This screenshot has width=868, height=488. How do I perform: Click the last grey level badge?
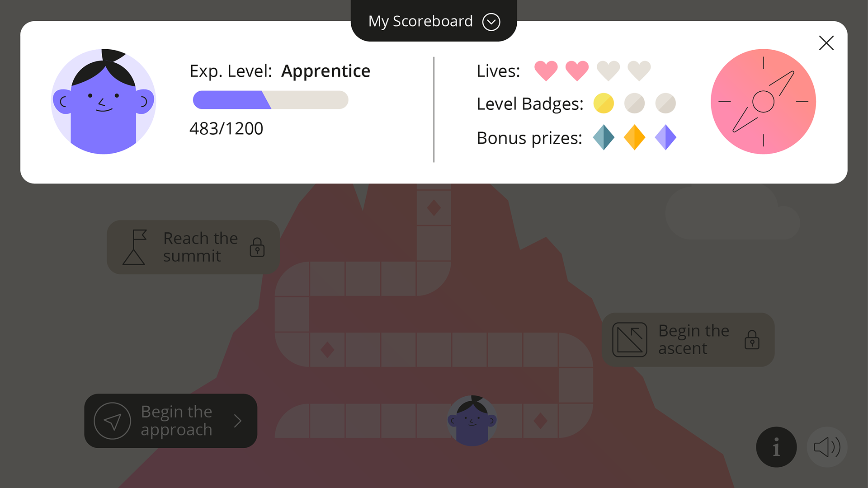click(x=665, y=103)
